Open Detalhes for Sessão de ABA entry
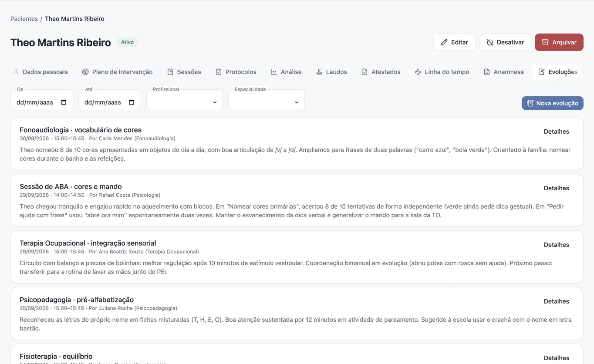The image size is (594, 364). pyautogui.click(x=557, y=188)
